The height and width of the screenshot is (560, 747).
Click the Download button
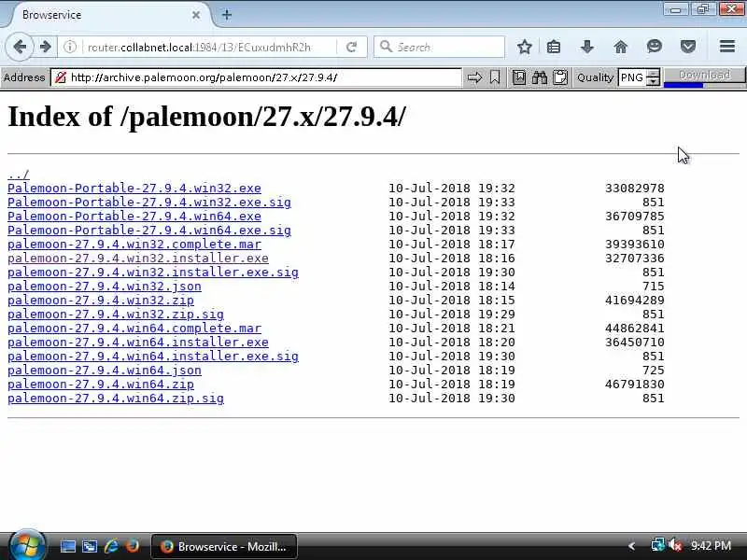(704, 76)
